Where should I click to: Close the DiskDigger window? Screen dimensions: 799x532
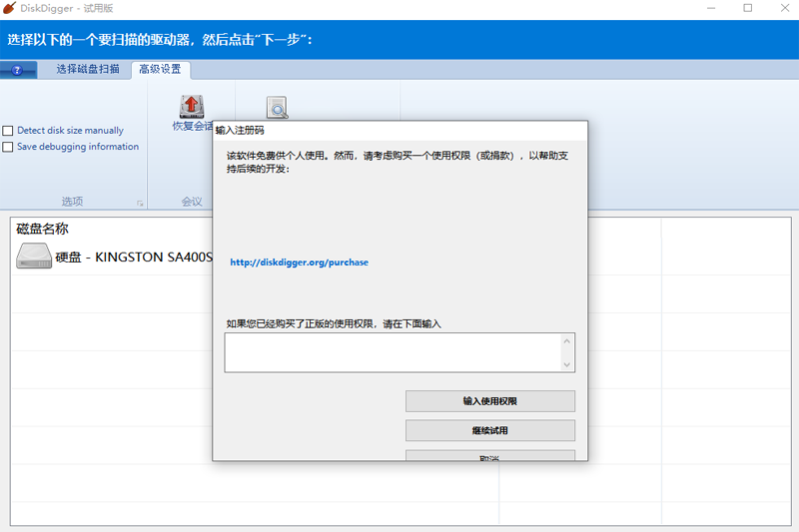[785, 8]
